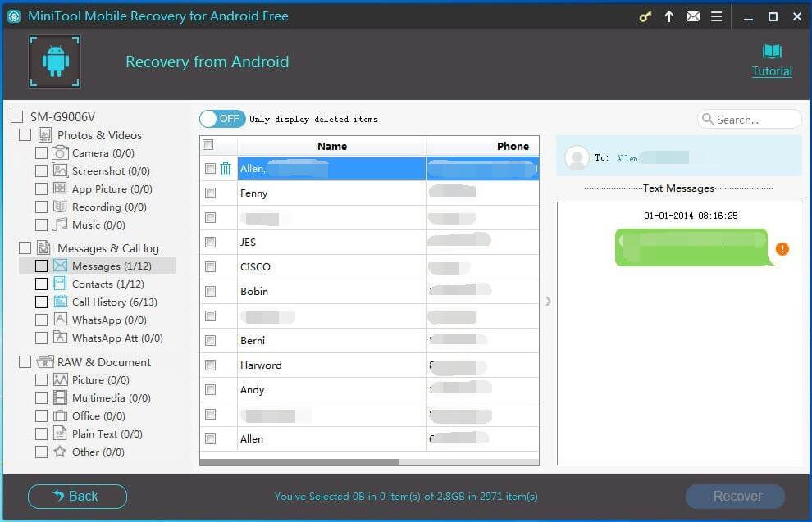812x522 pixels.
Task: Click the Plain Text document icon
Action: click(x=60, y=433)
